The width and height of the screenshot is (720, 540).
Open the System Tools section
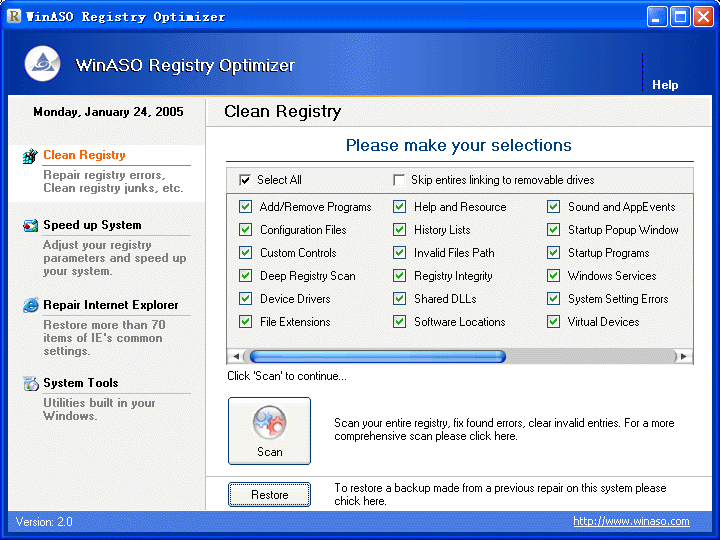[x=81, y=383]
